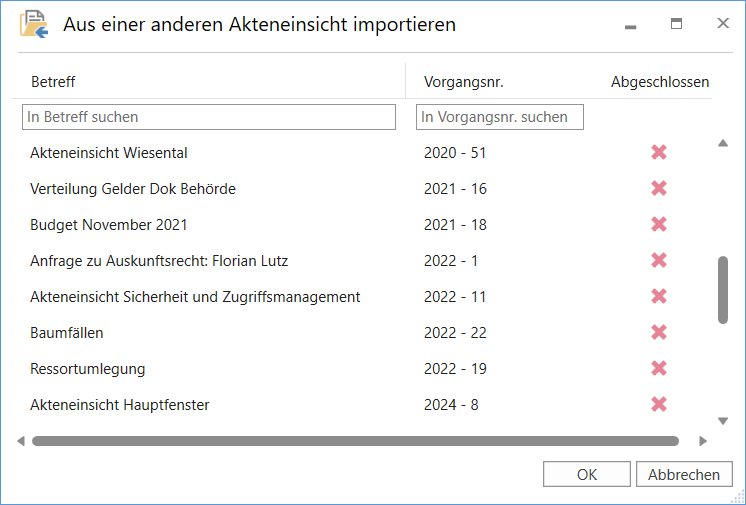Click the scroll up arrow of list
Image resolution: width=746 pixels, height=505 pixels.
pyautogui.click(x=723, y=144)
